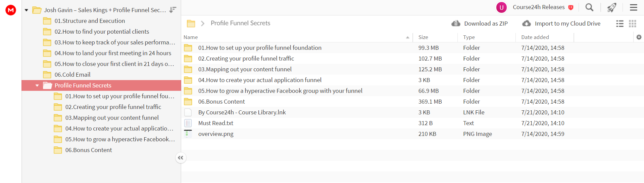Click Download as ZIP button
Screen dimensions: 644x183
click(x=480, y=24)
